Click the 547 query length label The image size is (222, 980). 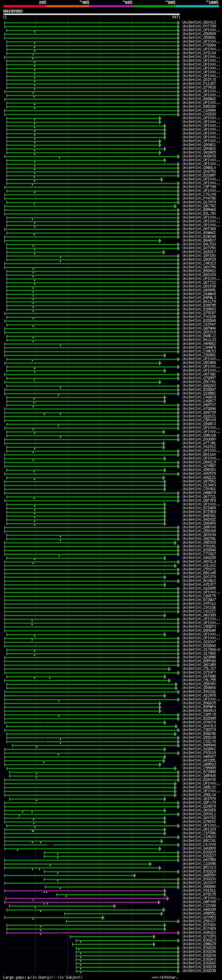[175, 17]
